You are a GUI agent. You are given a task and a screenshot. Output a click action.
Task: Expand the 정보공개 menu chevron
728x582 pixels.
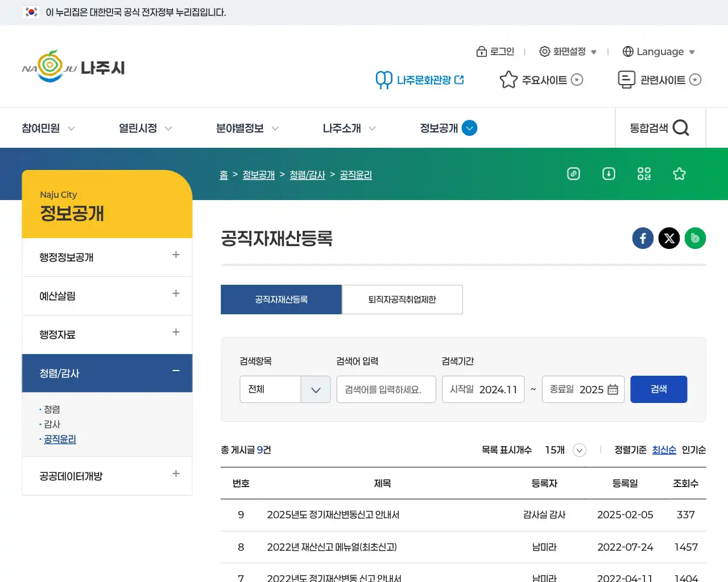click(469, 128)
